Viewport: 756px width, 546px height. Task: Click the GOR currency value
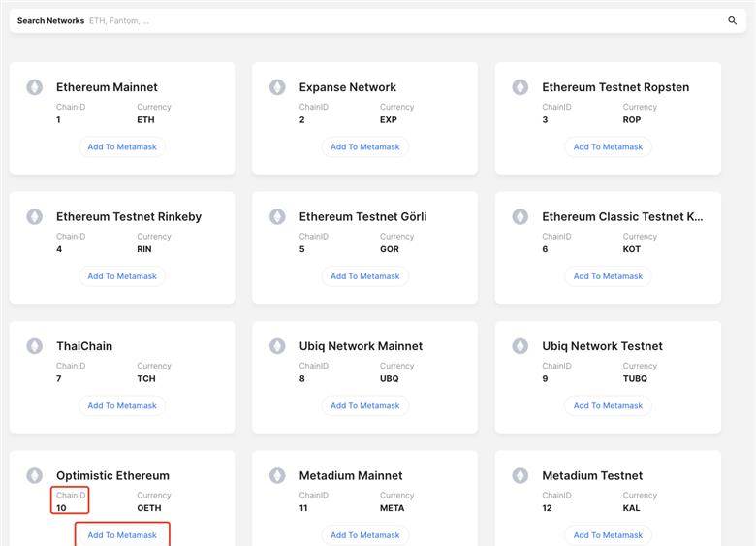pos(390,249)
